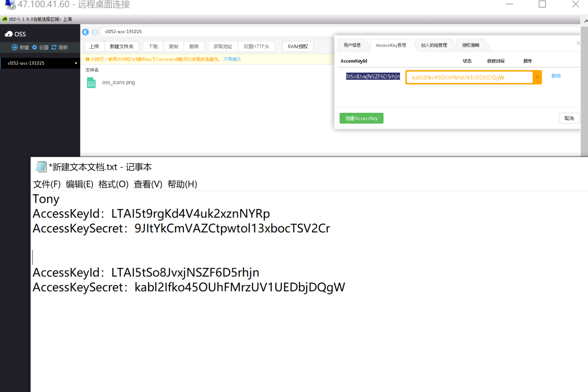Click the 状态 column header
The image size is (588, 392).
(467, 61)
